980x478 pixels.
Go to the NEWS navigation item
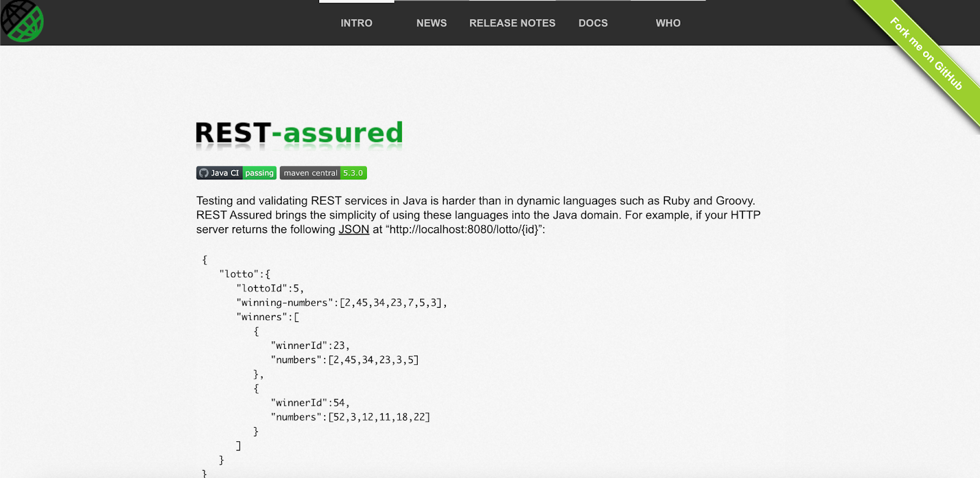(x=432, y=23)
